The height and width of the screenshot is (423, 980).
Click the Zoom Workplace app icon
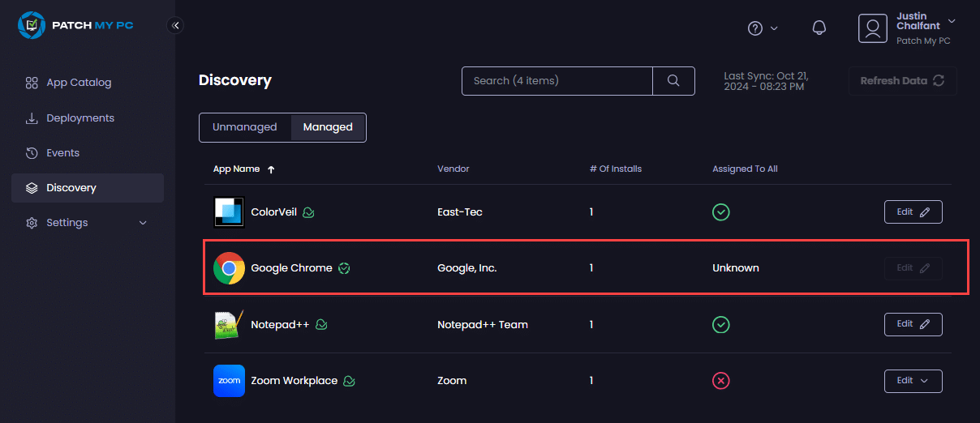[230, 381]
